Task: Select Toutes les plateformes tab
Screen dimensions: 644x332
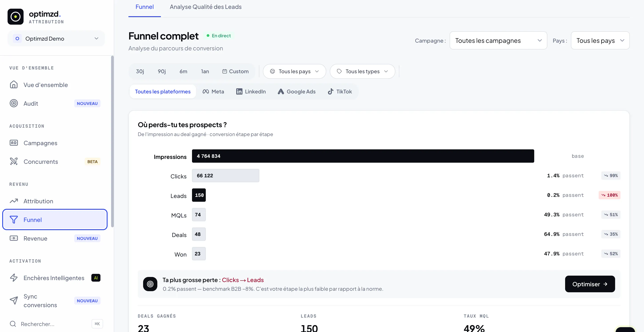Action: coord(163,92)
